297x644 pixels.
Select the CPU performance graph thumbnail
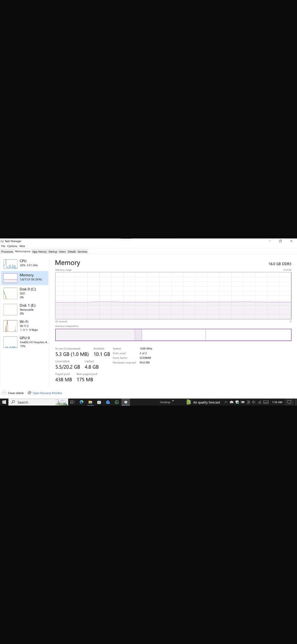10,264
